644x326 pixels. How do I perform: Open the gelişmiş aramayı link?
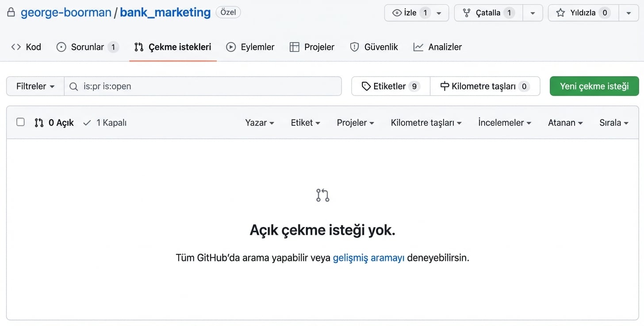pyautogui.click(x=368, y=257)
